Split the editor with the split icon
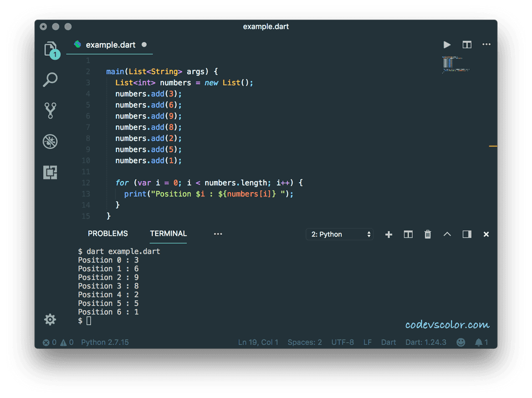Viewport: 532px width, 398px height. click(x=466, y=44)
